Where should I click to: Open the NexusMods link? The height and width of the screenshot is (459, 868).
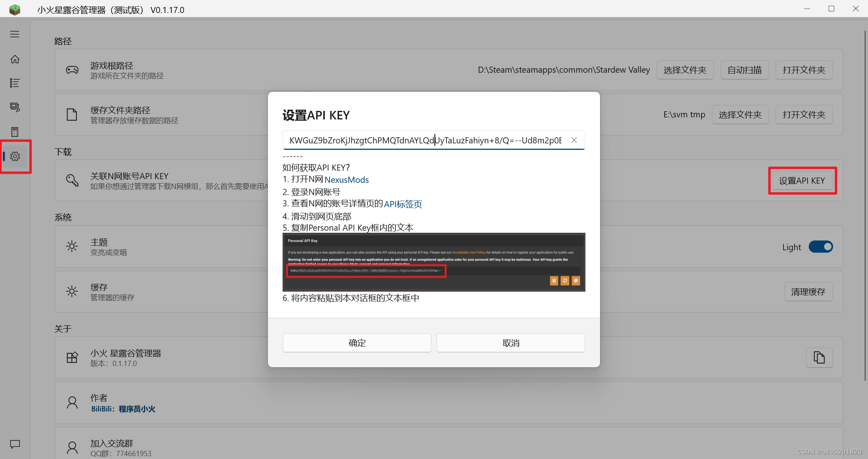(x=346, y=180)
